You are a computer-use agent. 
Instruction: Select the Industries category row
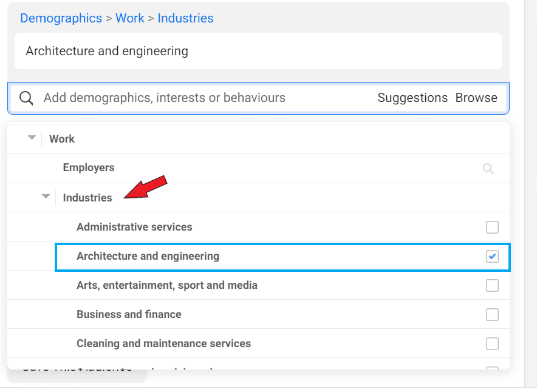87,197
